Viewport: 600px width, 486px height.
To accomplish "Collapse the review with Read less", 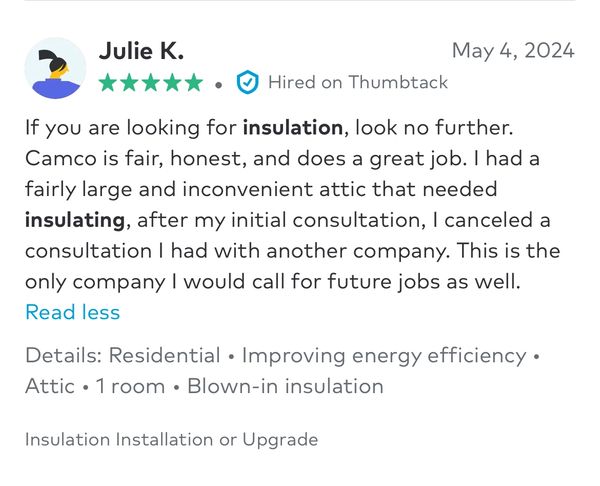I will tap(72, 312).
